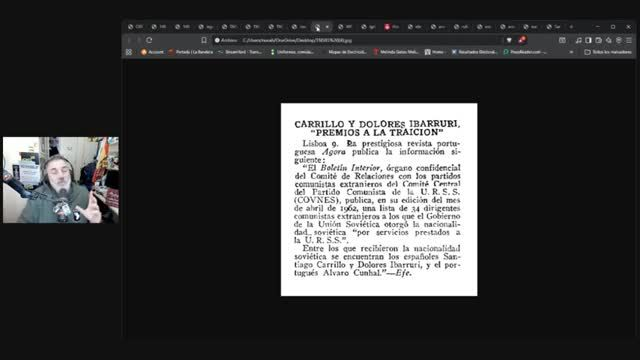
Task: Open the Portada | La Bandera bookmark
Action: [191, 52]
